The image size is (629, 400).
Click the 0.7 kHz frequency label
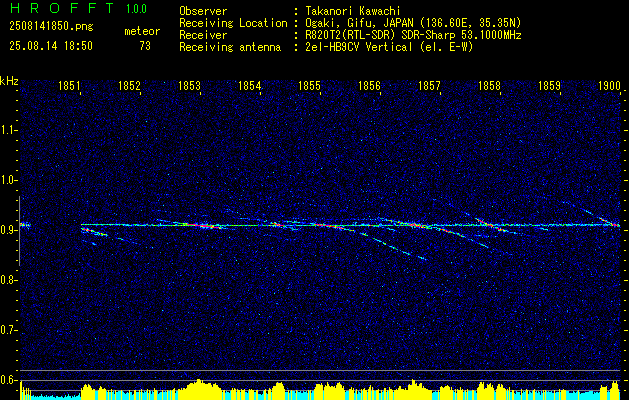8,330
